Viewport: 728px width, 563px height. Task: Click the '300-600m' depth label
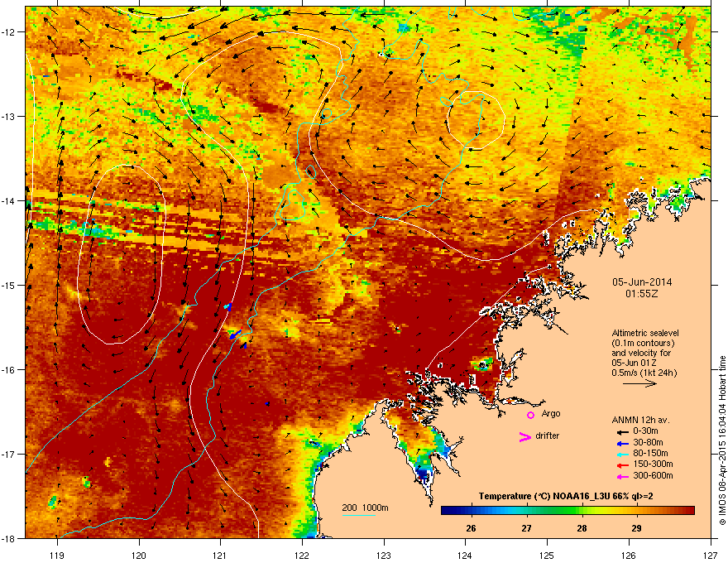pyautogui.click(x=653, y=476)
